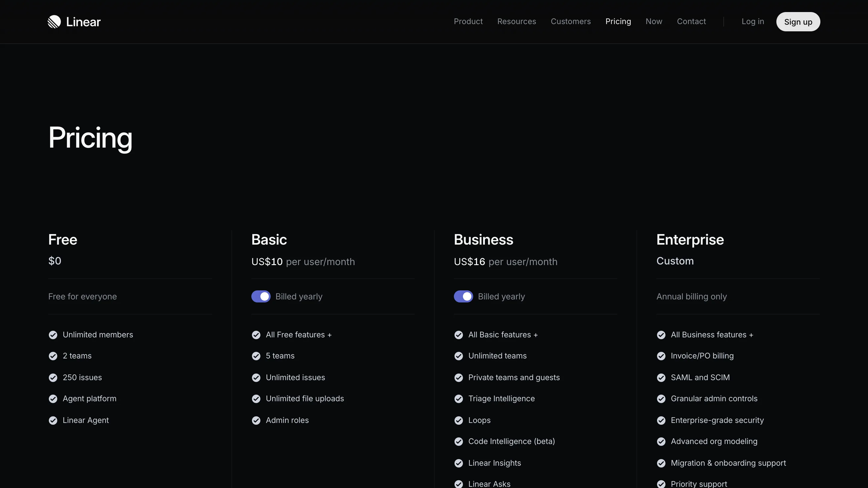Go to the Customers page
Image resolution: width=868 pixels, height=488 pixels.
click(571, 21)
